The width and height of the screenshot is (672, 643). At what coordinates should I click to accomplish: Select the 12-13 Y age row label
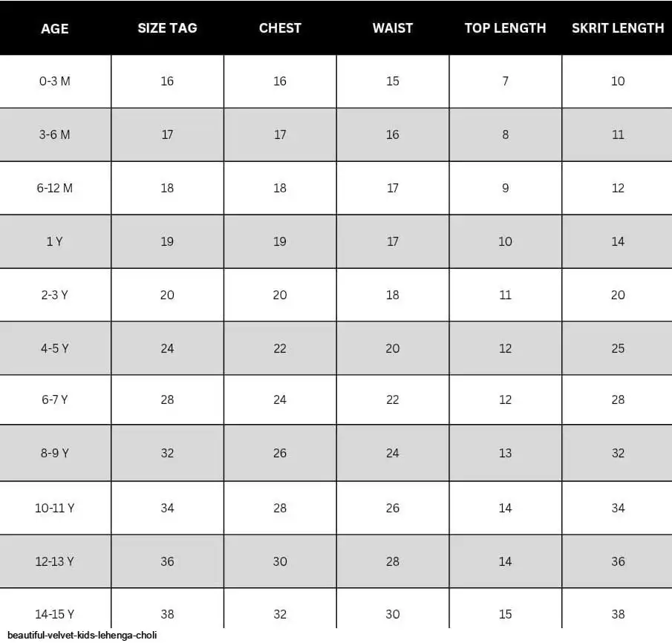(55, 561)
